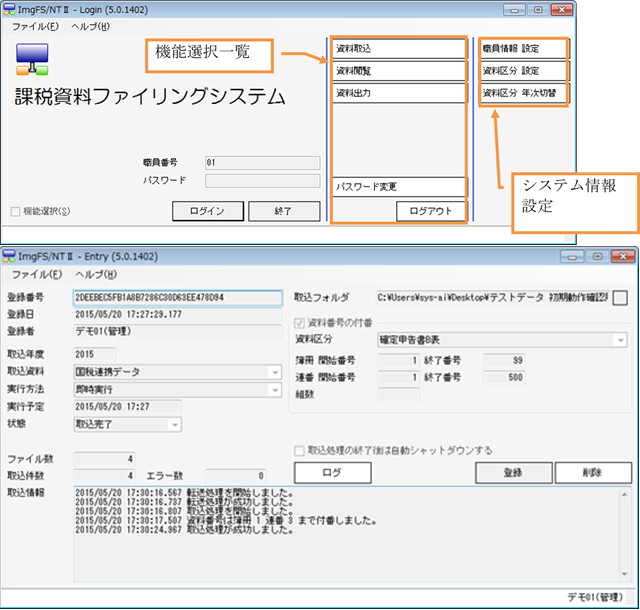Image resolution: width=640 pixels, height=610 pixels.
Task: Open ファイル menu in Entry window
Action: click(37, 274)
